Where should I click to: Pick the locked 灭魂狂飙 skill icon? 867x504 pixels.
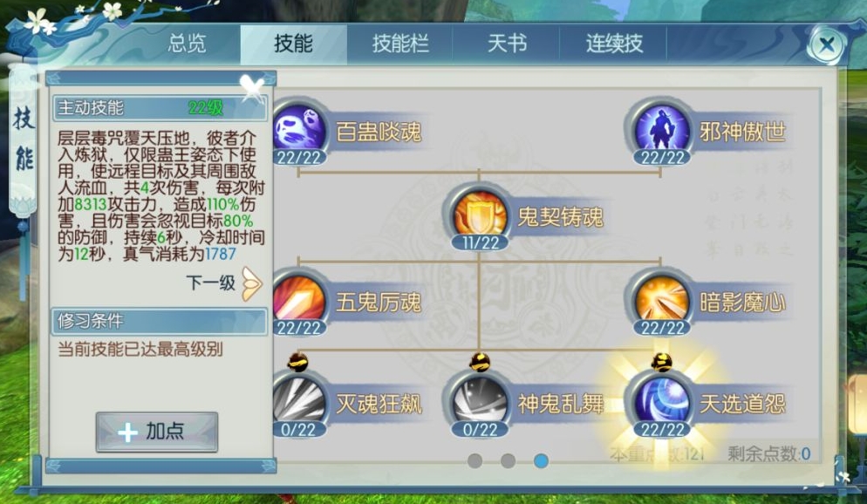pyautogui.click(x=299, y=400)
